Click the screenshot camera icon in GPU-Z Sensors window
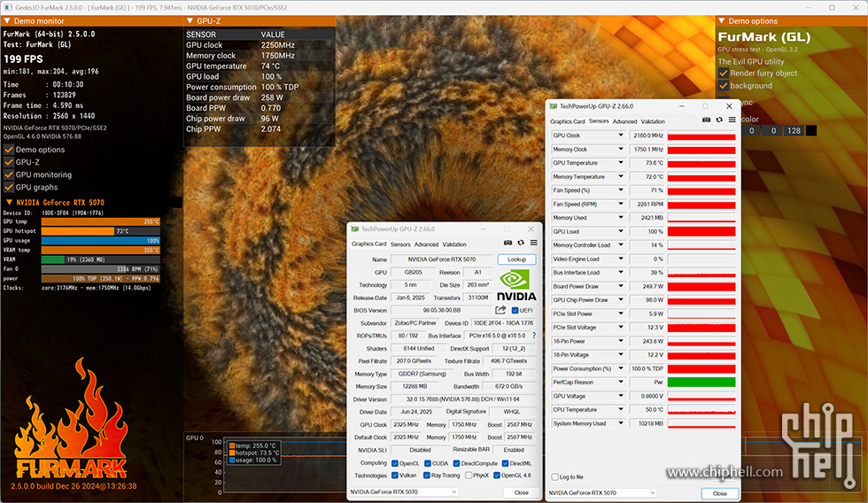Image resolution: width=868 pixels, height=503 pixels. 707,120
